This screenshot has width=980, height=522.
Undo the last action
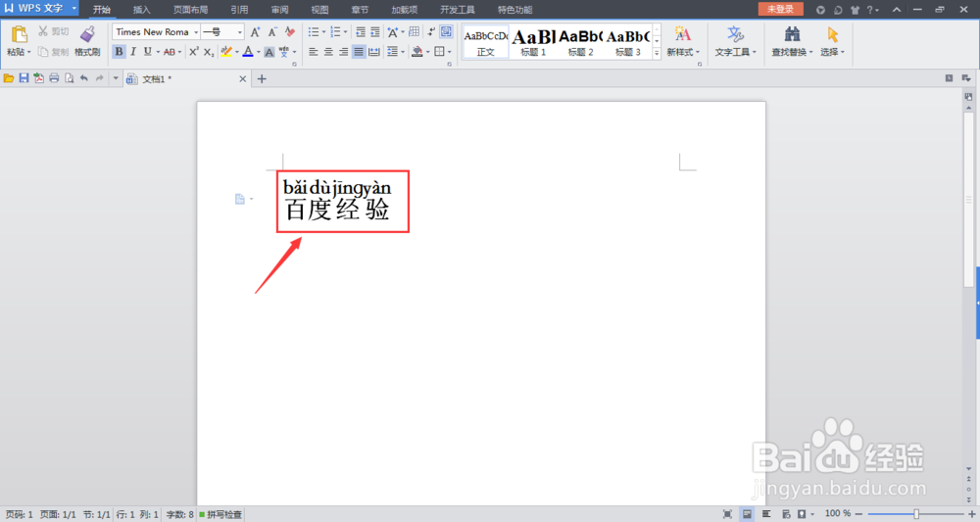point(83,78)
